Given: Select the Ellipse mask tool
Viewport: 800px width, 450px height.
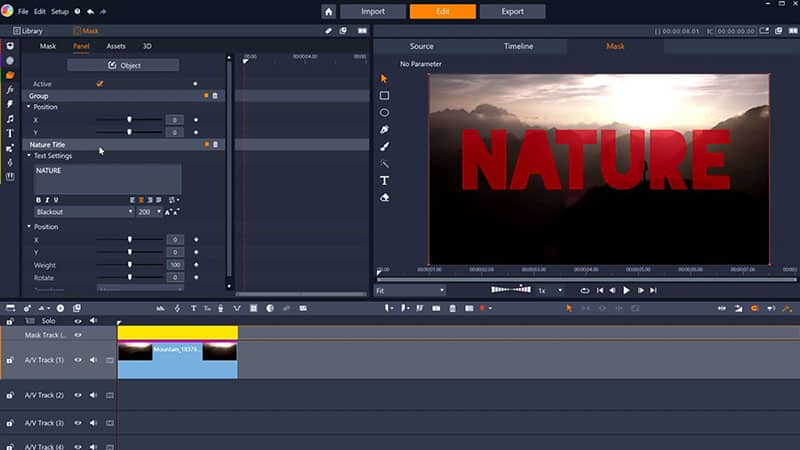Looking at the screenshot, I should click(x=384, y=113).
